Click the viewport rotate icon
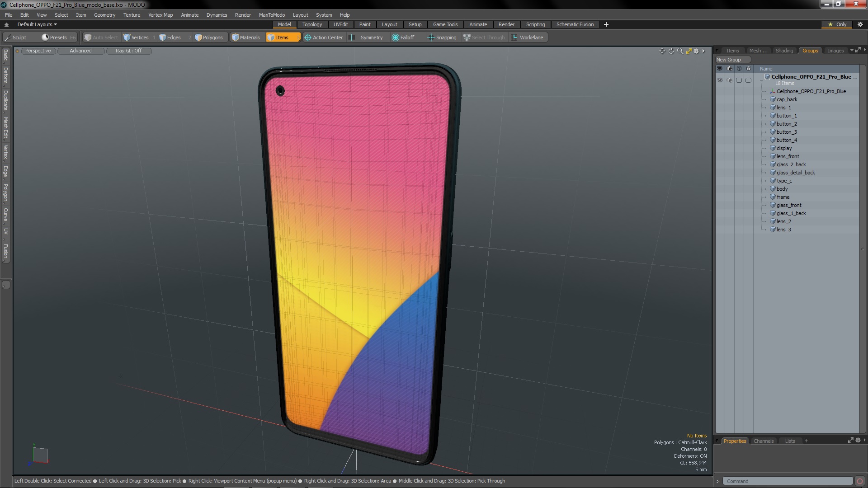This screenshot has height=488, width=868. (x=671, y=51)
